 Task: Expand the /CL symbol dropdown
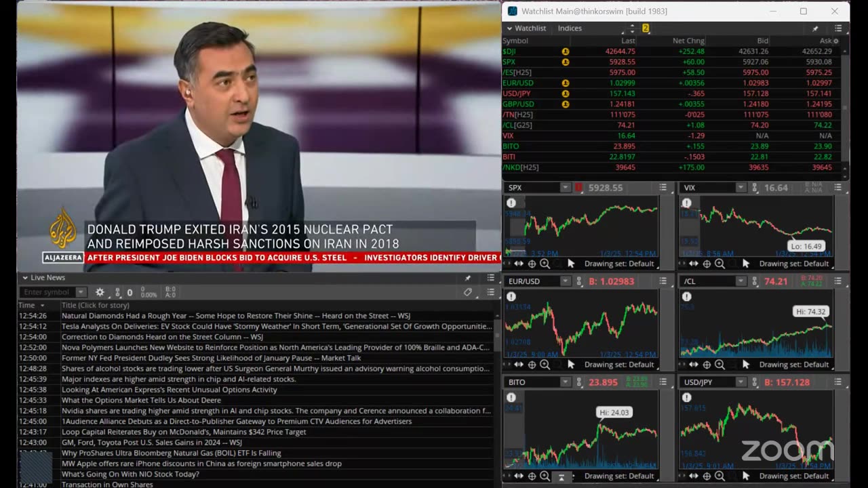(x=741, y=281)
